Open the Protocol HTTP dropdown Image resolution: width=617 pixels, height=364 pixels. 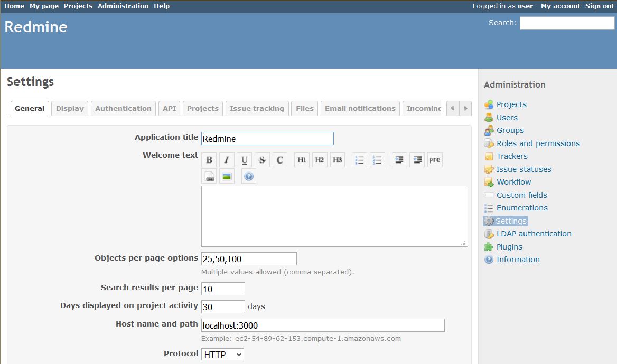click(x=222, y=354)
